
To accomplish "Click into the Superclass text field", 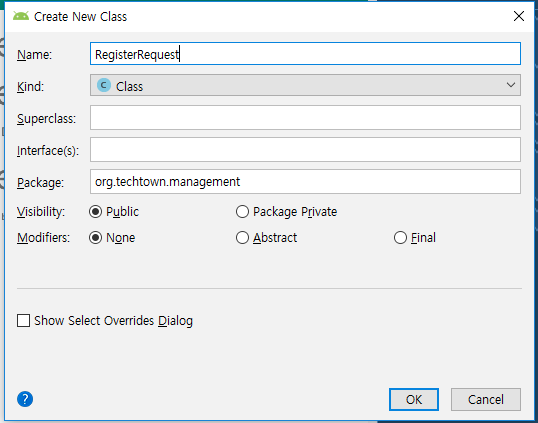I will tap(305, 118).
